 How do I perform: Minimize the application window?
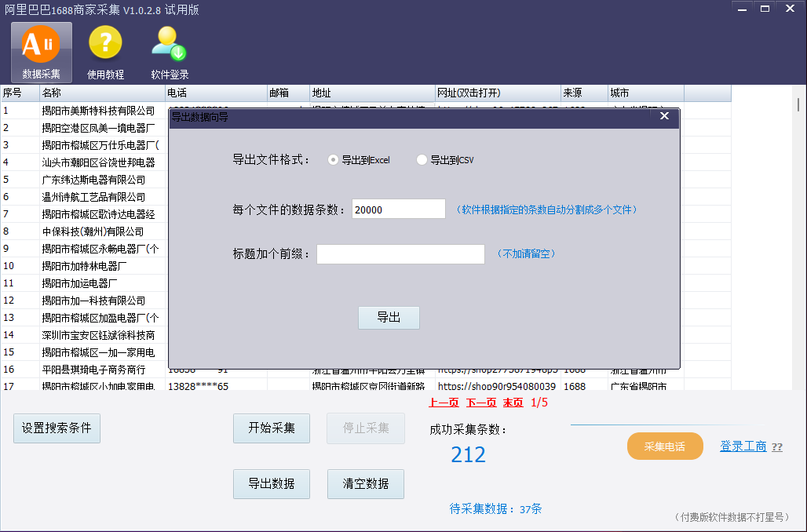(742, 9)
